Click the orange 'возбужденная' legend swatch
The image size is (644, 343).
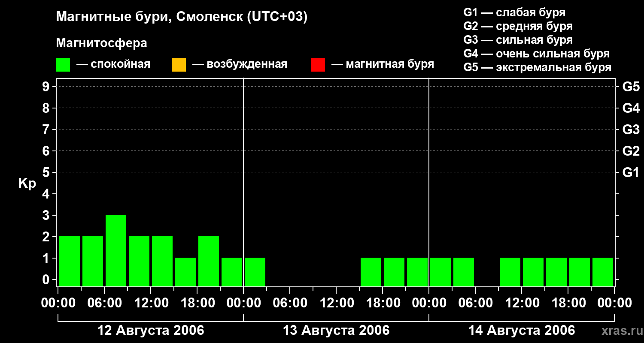pyautogui.click(x=179, y=65)
